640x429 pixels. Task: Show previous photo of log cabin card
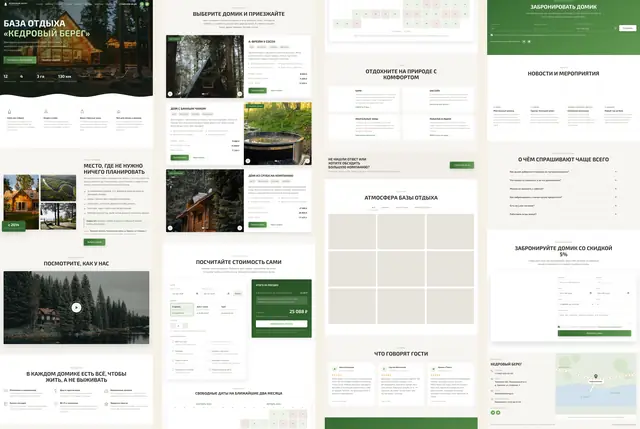click(170, 228)
